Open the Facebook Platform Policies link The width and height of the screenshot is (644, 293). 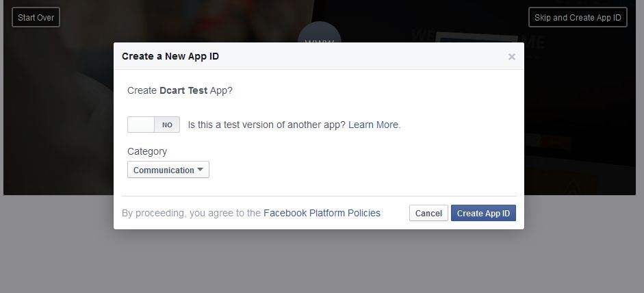322,213
